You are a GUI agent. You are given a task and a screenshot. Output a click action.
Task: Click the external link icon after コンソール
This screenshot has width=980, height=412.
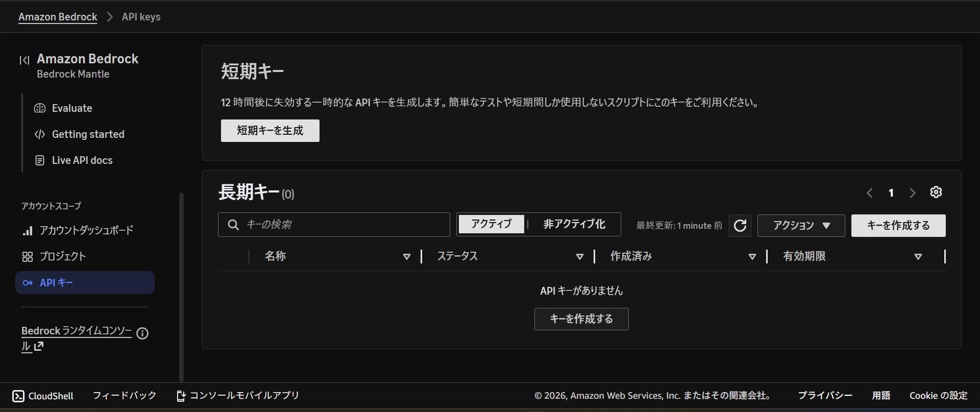pyautogui.click(x=39, y=346)
